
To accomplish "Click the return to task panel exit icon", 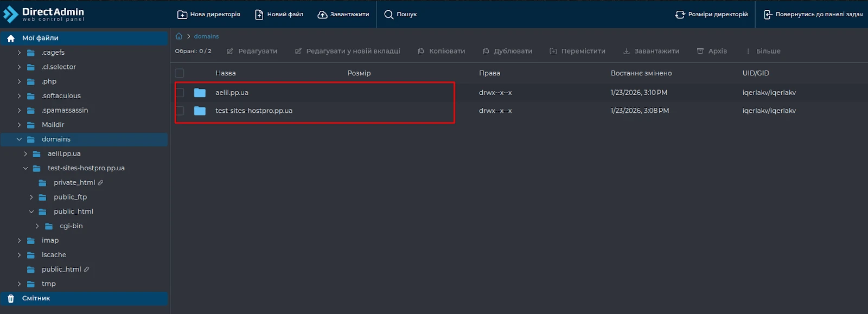I will 768,15.
